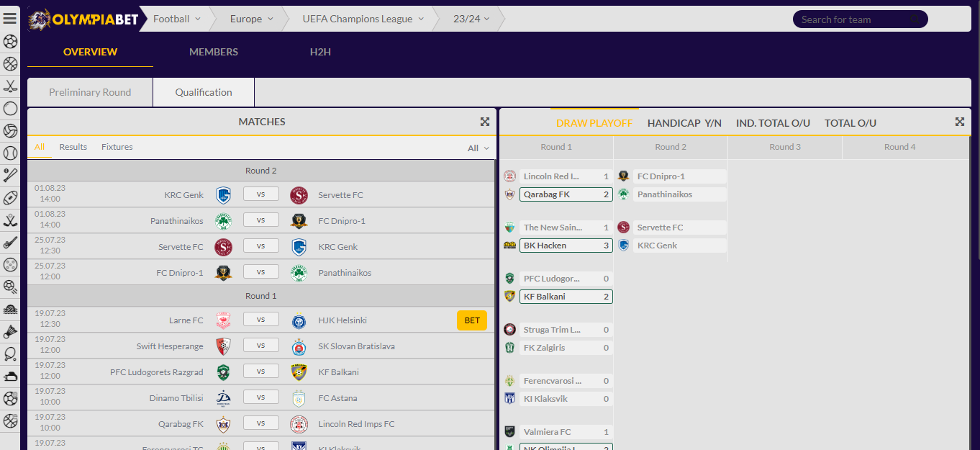The height and width of the screenshot is (450, 980).
Task: Open the Preliminary Round tab
Action: [90, 92]
